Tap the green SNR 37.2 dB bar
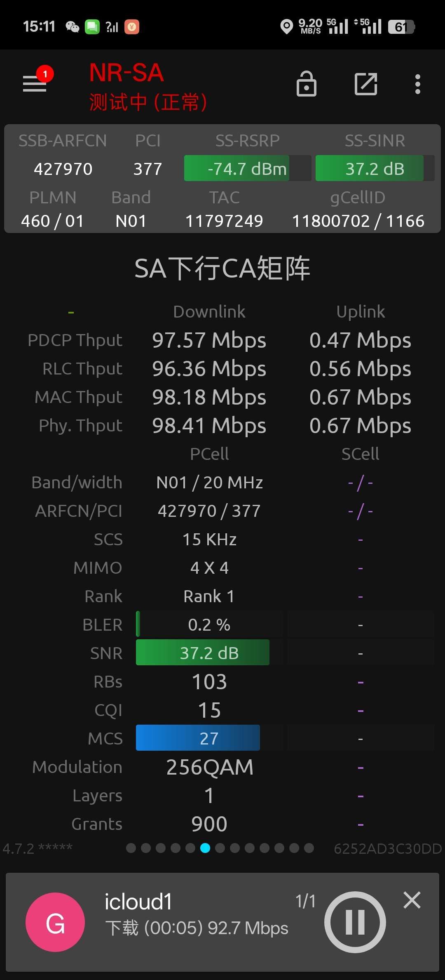The width and height of the screenshot is (445, 980). 203,653
